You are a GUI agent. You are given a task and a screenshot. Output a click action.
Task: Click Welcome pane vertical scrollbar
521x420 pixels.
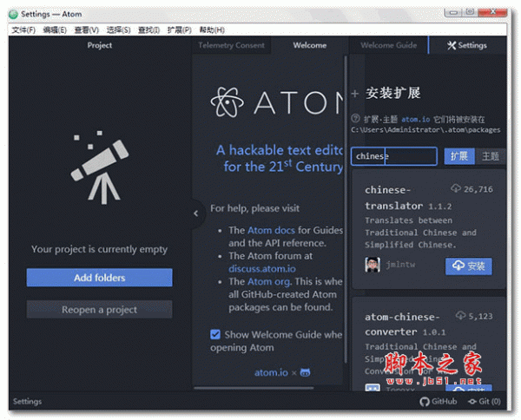(x=346, y=209)
